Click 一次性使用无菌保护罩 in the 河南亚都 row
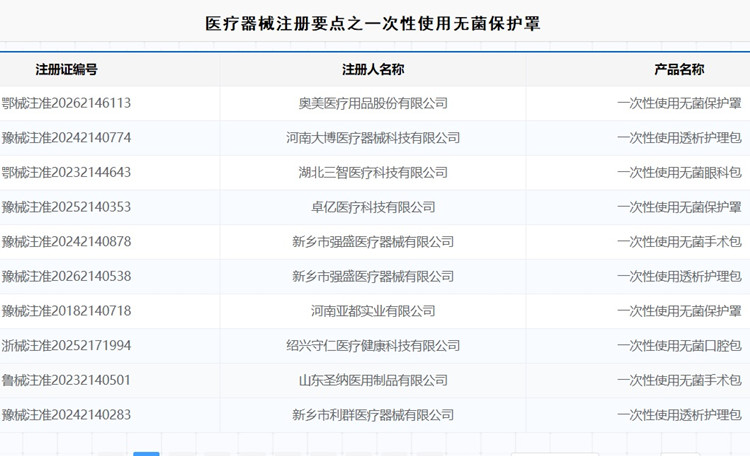Image resolution: width=750 pixels, height=456 pixels. (x=679, y=311)
